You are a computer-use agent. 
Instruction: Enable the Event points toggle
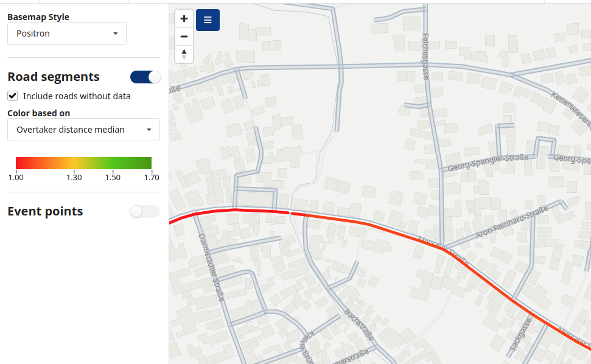click(x=145, y=211)
